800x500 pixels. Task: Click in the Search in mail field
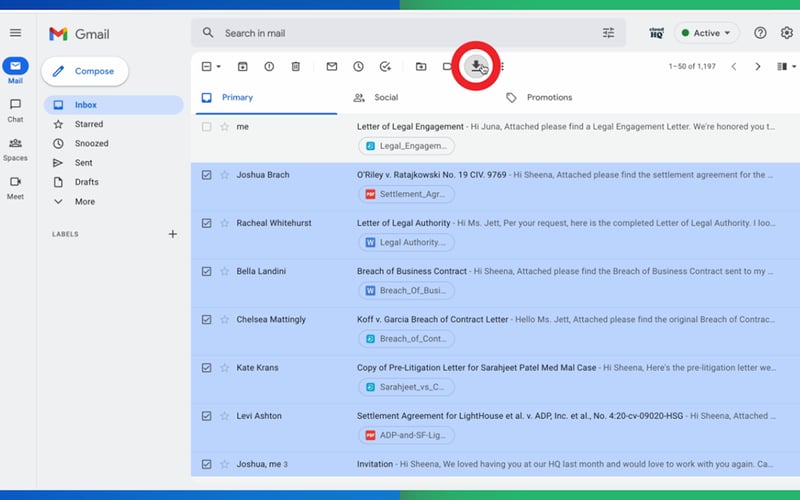click(408, 33)
